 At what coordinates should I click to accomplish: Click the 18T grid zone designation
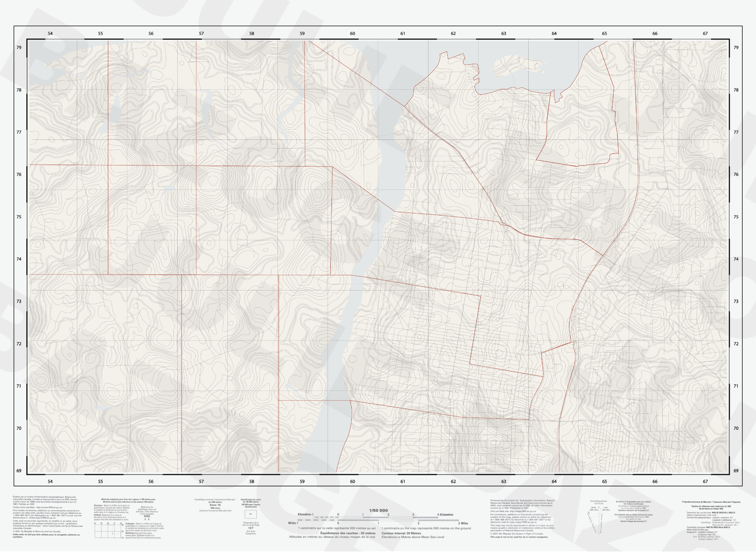(x=251, y=528)
